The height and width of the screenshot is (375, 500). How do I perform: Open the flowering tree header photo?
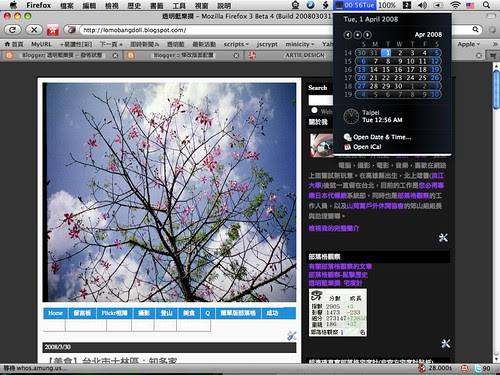click(169, 192)
